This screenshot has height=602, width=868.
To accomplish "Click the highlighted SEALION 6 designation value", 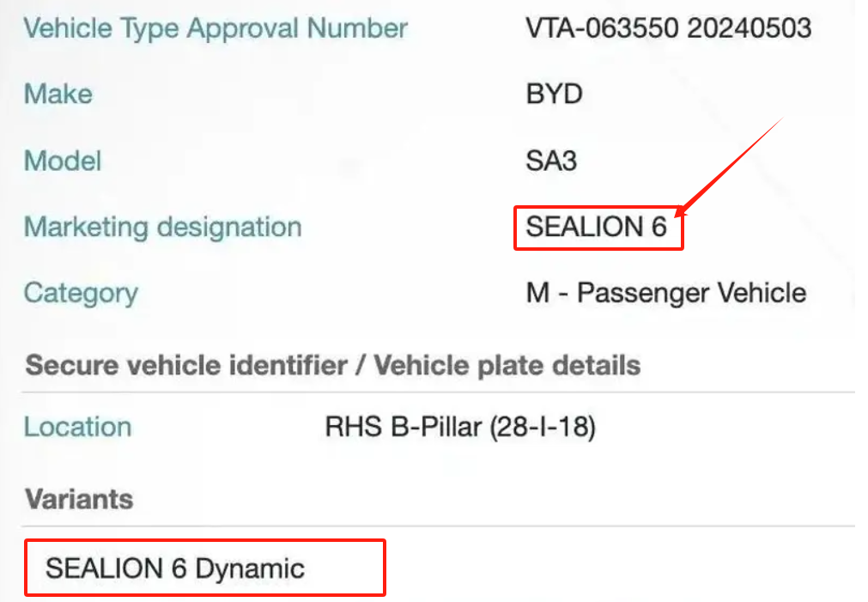I will click(597, 227).
